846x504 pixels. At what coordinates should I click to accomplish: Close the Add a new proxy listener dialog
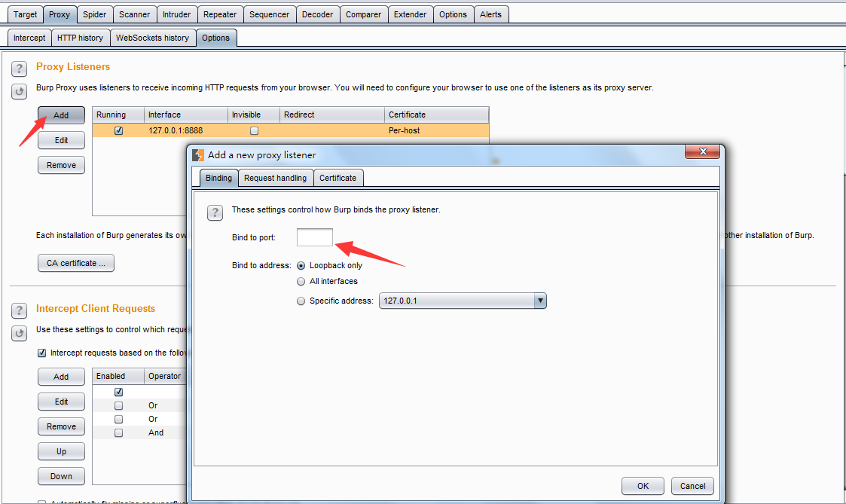pyautogui.click(x=702, y=151)
